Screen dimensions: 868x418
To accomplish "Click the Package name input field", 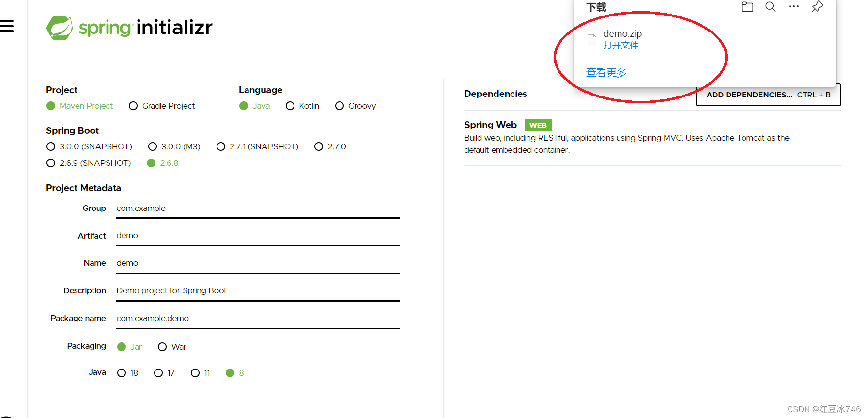I will point(258,319).
